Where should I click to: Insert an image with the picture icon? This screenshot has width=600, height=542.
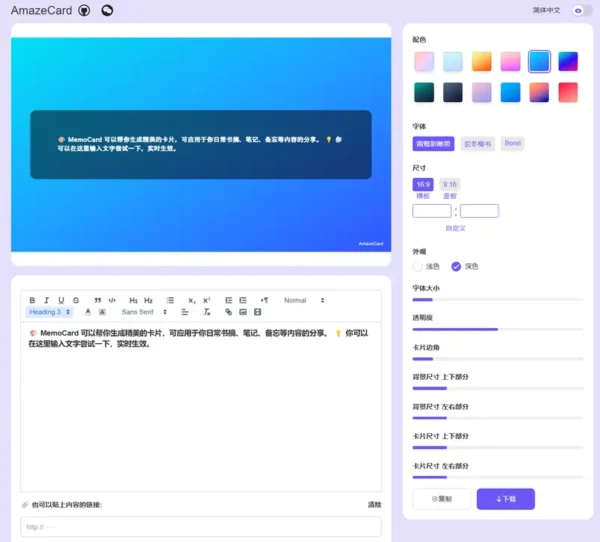coord(243,312)
